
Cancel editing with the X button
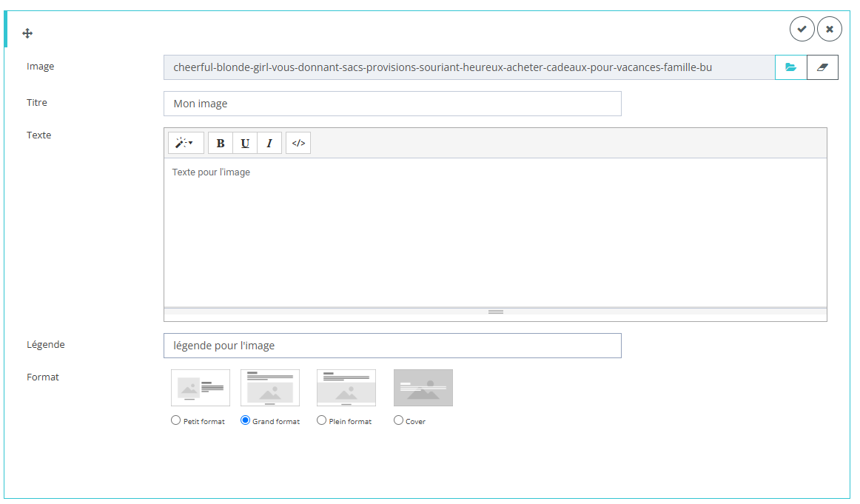point(829,29)
